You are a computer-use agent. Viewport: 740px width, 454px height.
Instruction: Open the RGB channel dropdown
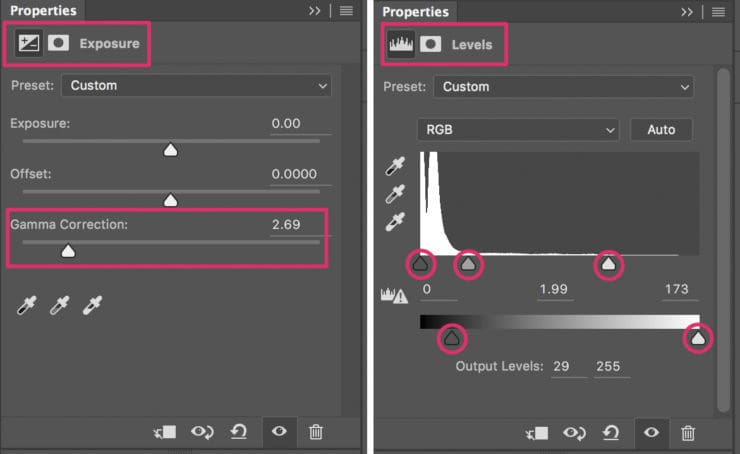[518, 129]
